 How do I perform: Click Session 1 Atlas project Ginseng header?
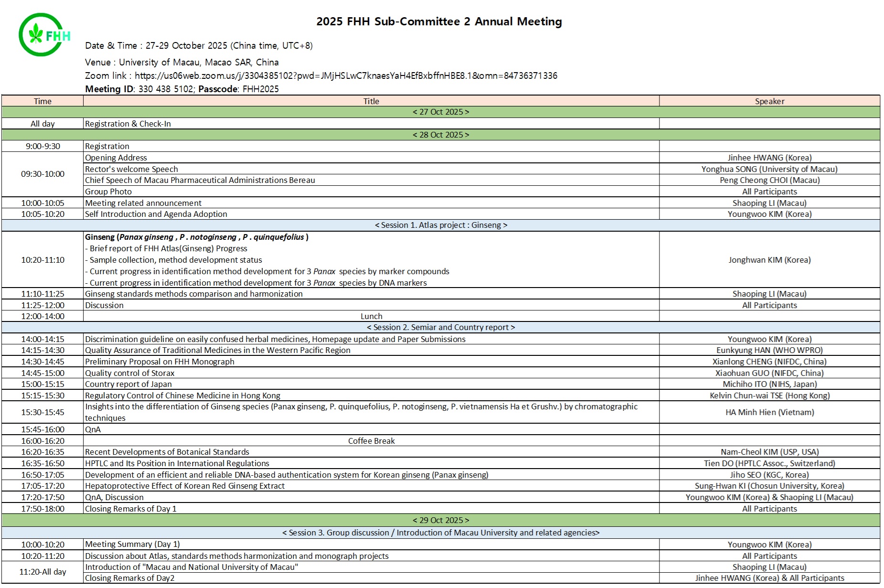(x=440, y=225)
